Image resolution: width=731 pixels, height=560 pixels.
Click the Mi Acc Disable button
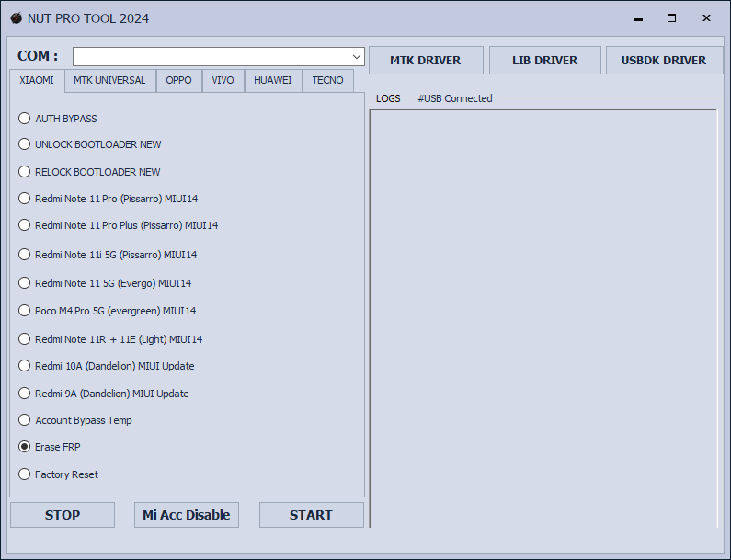pyautogui.click(x=187, y=515)
